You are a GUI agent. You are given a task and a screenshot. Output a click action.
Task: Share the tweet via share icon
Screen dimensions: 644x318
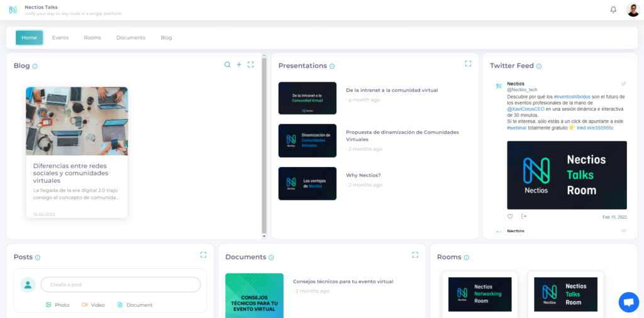point(524,216)
